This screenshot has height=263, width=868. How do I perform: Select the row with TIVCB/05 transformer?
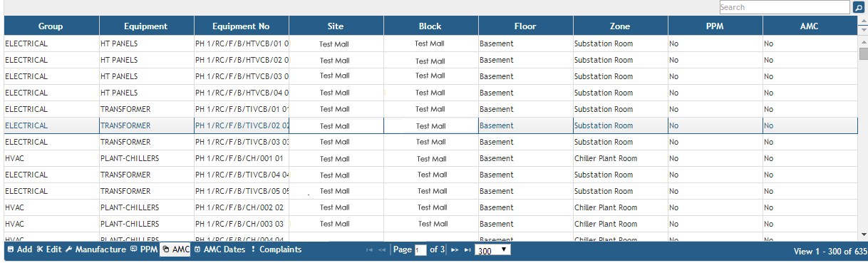click(430, 191)
